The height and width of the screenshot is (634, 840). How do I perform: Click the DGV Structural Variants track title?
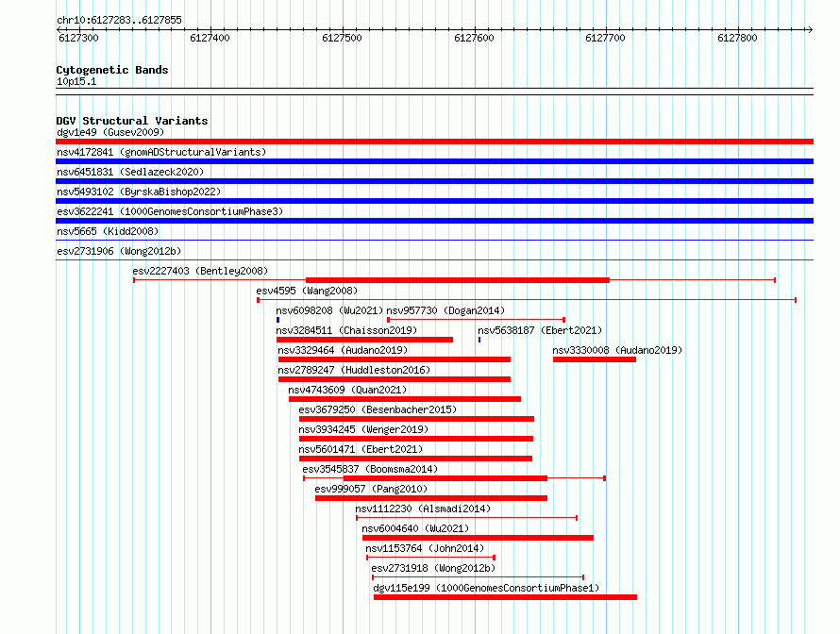click(132, 121)
